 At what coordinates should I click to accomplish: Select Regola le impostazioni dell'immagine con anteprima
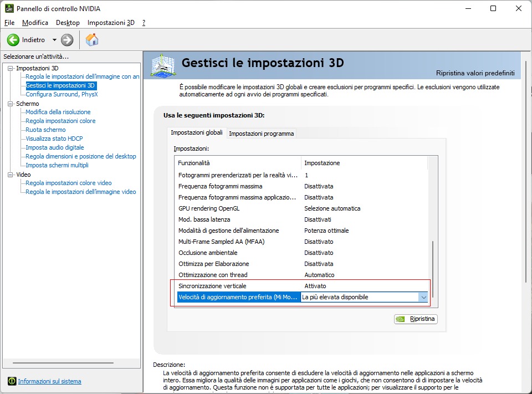pos(83,76)
